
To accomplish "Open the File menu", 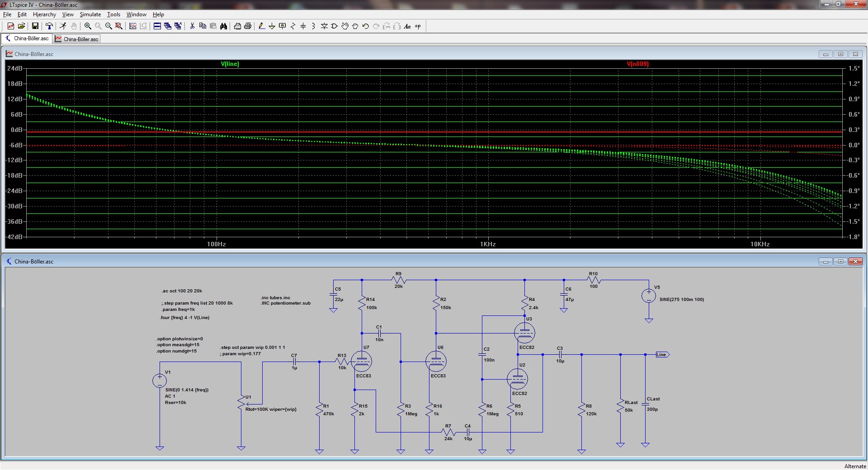I will click(7, 14).
